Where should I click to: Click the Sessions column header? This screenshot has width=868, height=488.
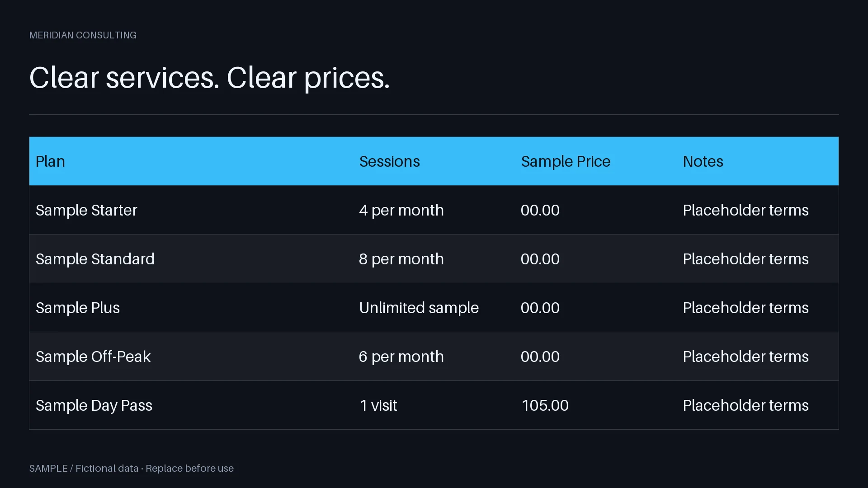coord(434,161)
